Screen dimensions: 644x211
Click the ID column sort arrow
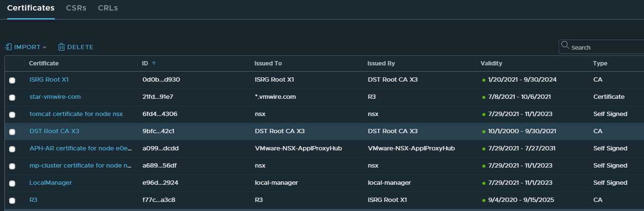[x=154, y=63]
